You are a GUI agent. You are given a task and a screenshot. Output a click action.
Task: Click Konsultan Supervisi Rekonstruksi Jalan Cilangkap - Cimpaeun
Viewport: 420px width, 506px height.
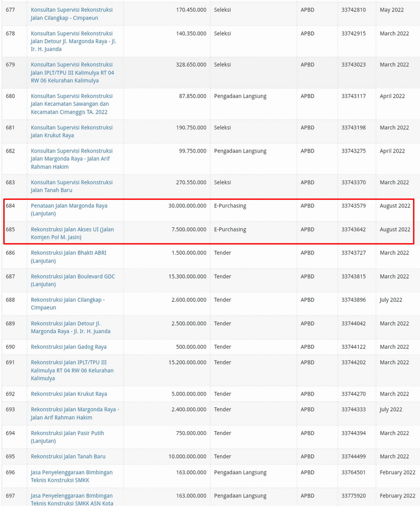71,10
